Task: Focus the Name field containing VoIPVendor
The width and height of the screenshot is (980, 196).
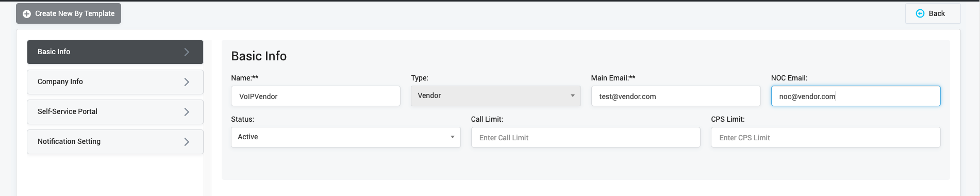Action: pos(315,96)
